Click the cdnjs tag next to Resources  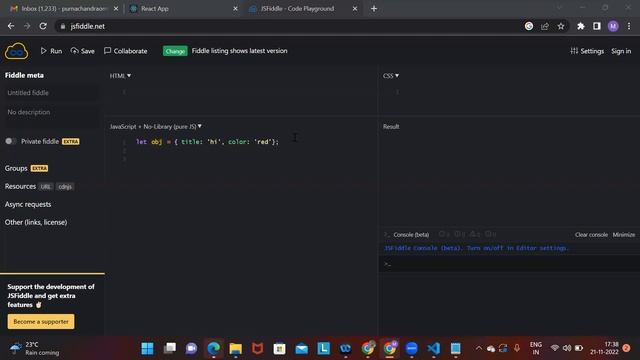tap(65, 187)
